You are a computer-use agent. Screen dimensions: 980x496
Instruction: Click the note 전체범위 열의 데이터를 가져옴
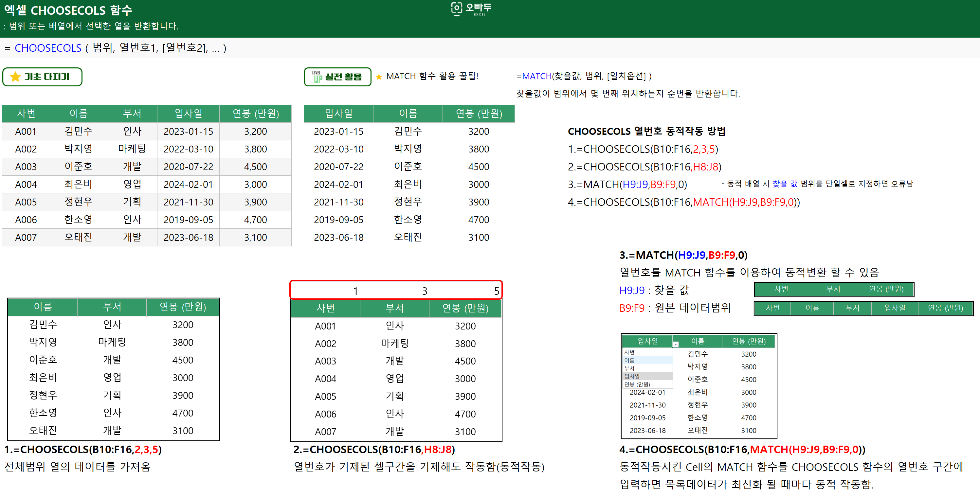[x=78, y=467]
